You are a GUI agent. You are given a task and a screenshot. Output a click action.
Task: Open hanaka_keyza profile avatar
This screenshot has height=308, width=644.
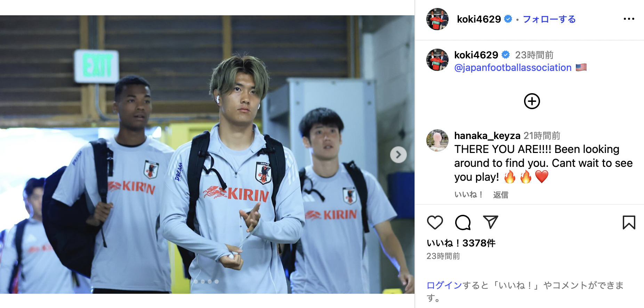point(437,140)
